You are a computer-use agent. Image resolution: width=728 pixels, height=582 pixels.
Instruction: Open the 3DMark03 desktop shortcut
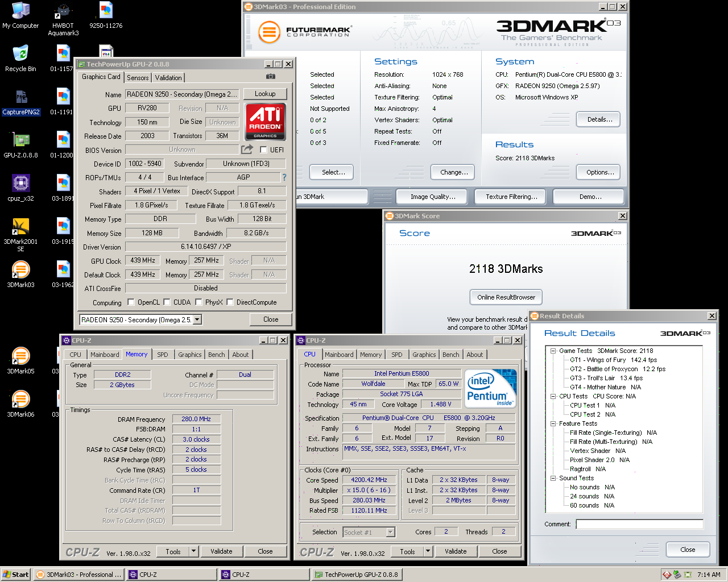pyautogui.click(x=20, y=275)
